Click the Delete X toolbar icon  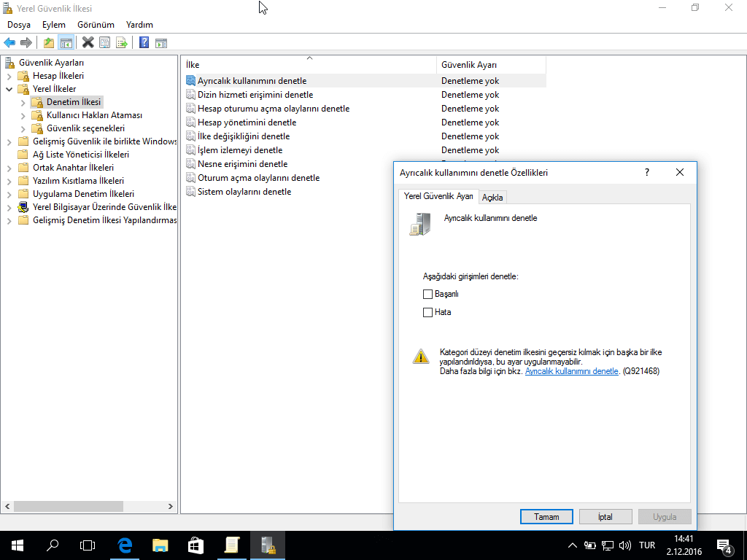pyautogui.click(x=88, y=43)
